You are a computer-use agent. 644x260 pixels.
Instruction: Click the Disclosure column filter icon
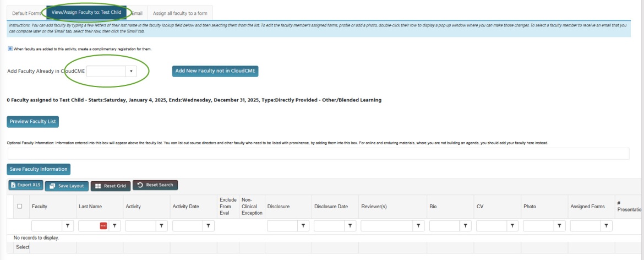pyautogui.click(x=303, y=225)
